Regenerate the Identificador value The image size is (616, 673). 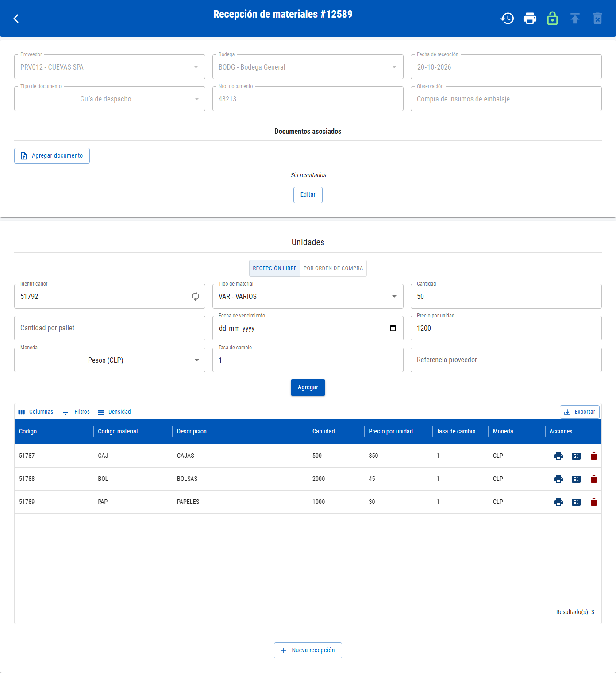(196, 296)
